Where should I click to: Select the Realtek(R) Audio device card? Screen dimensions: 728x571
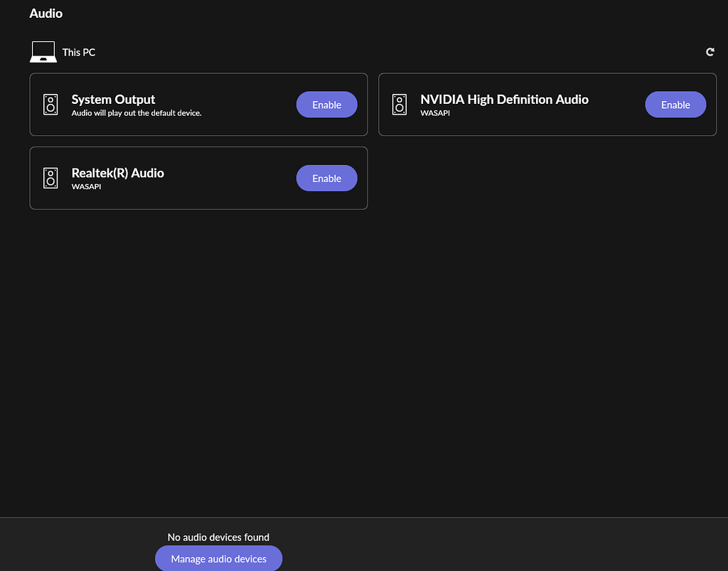point(198,178)
